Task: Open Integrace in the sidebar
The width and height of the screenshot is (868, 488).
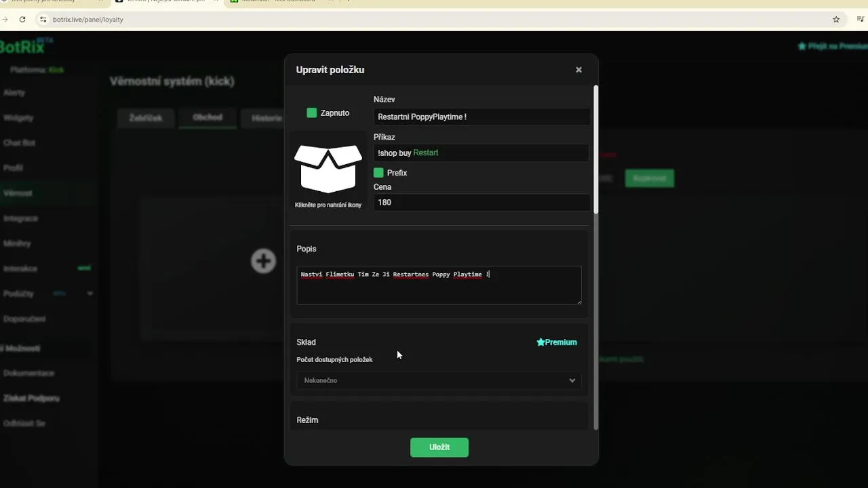Action: coord(20,218)
